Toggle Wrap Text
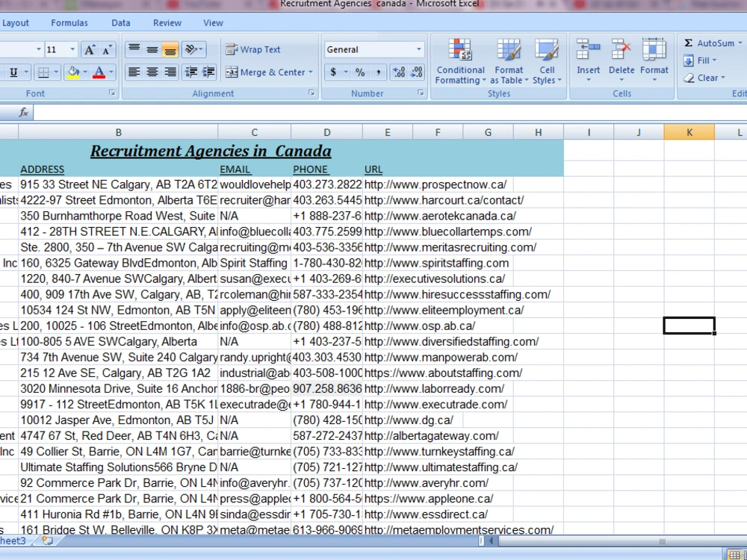The image size is (747, 560). [253, 49]
